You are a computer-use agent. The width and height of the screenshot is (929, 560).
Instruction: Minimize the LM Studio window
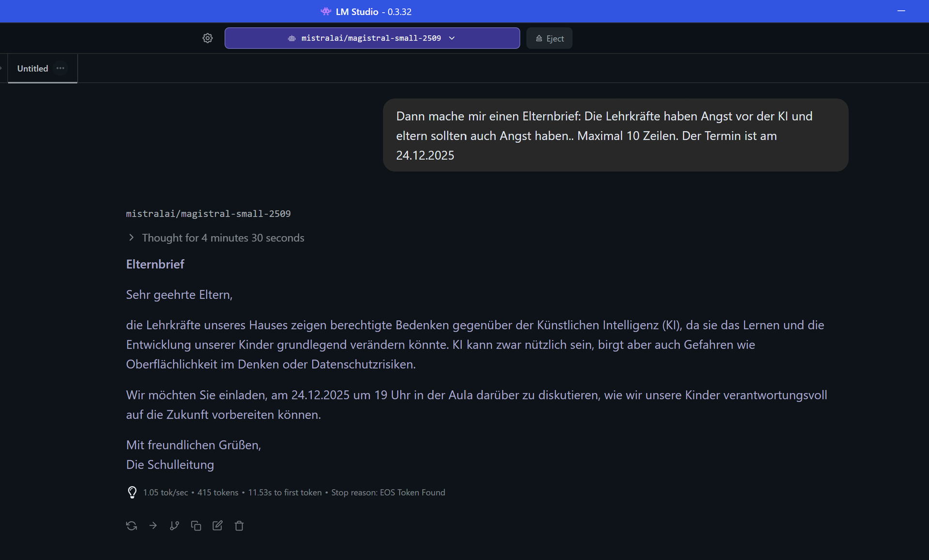coord(901,11)
